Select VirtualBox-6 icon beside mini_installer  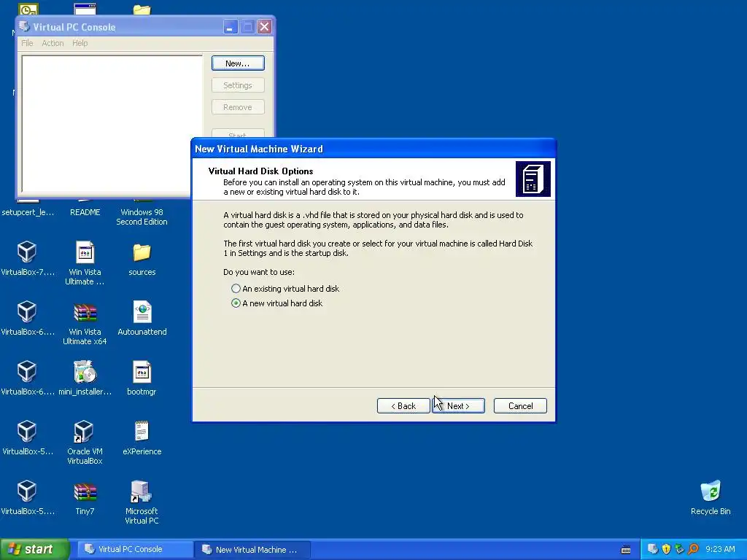[27, 378]
